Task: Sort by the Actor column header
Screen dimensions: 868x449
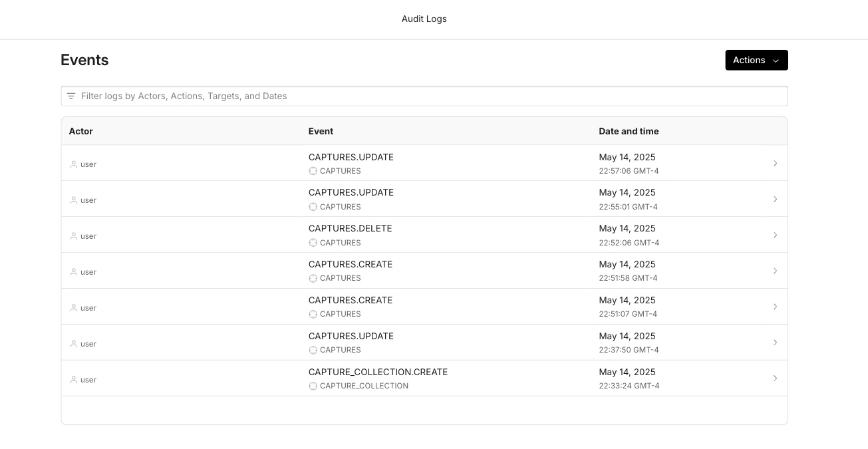Action: (x=80, y=131)
